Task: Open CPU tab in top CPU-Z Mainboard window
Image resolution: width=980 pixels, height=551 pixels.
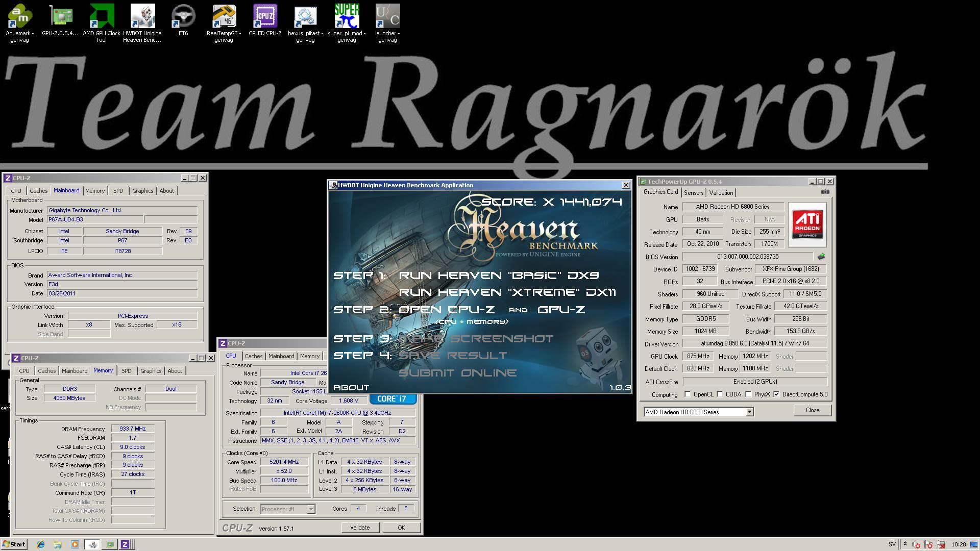Action: pyautogui.click(x=16, y=191)
